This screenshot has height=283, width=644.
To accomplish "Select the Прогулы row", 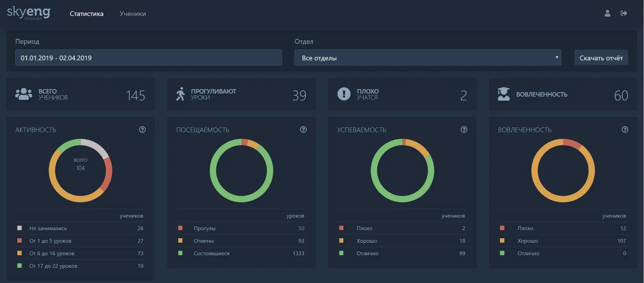I will 241,228.
